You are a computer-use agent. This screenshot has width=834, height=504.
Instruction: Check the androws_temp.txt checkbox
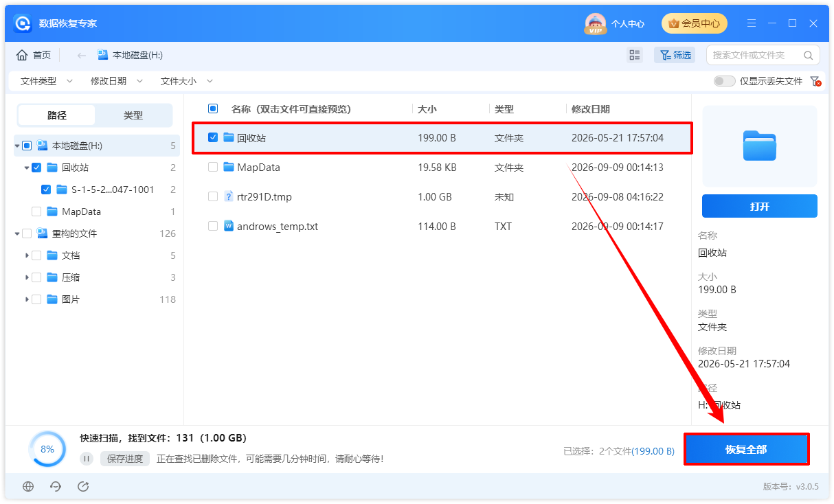click(x=213, y=227)
